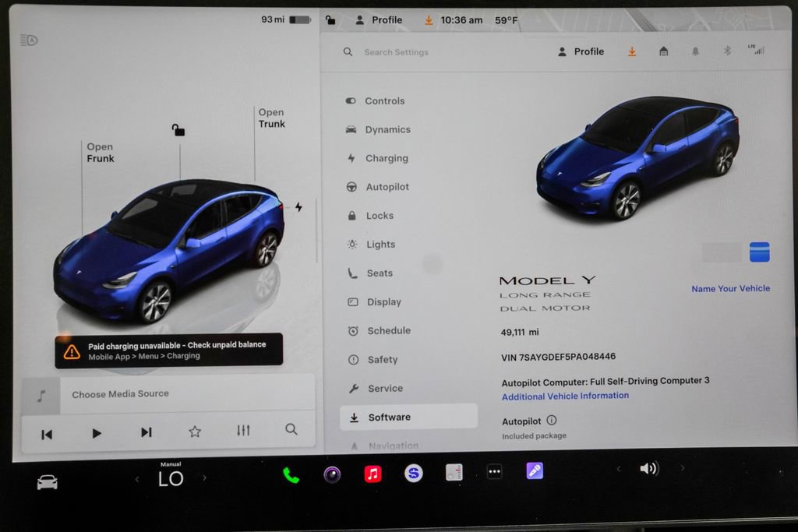Screen dimensions: 798x532
Task: Tap the music note media icon
Action: [41, 396]
